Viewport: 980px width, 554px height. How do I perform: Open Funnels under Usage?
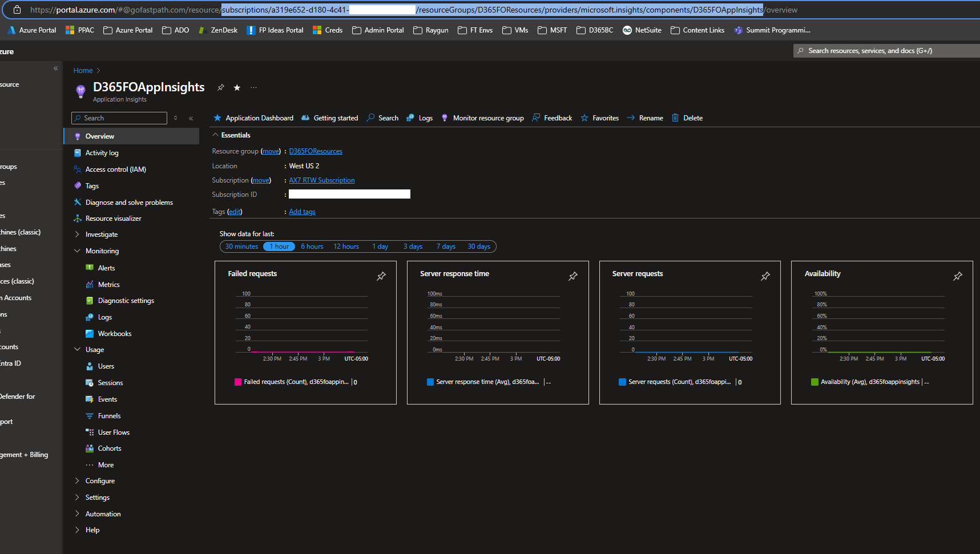pyautogui.click(x=109, y=416)
